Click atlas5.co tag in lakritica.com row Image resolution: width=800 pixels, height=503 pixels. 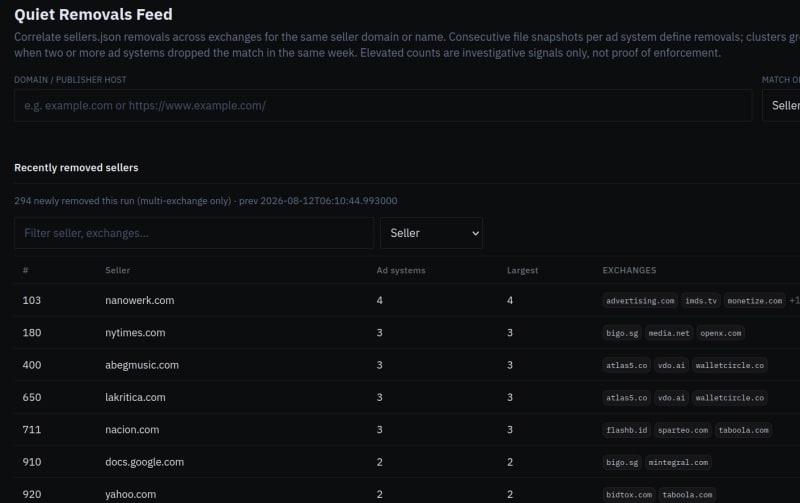[x=627, y=398]
